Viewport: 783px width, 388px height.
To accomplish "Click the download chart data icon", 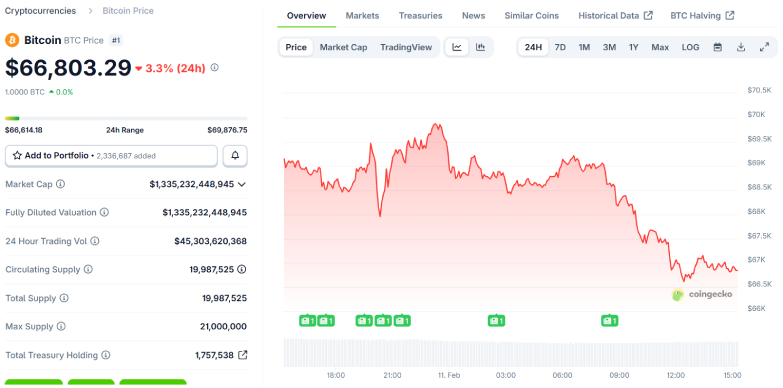I will click(x=741, y=47).
